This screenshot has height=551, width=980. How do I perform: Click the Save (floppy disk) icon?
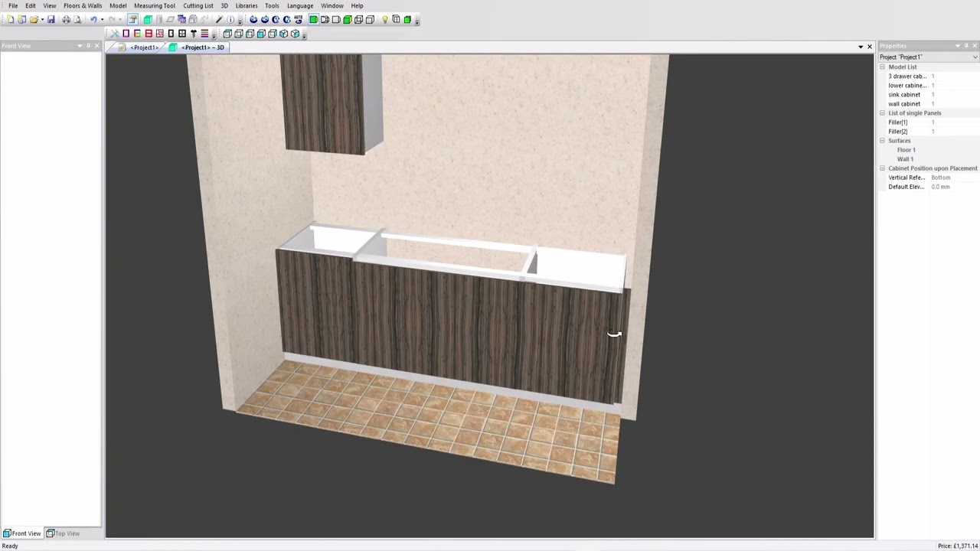pyautogui.click(x=51, y=19)
